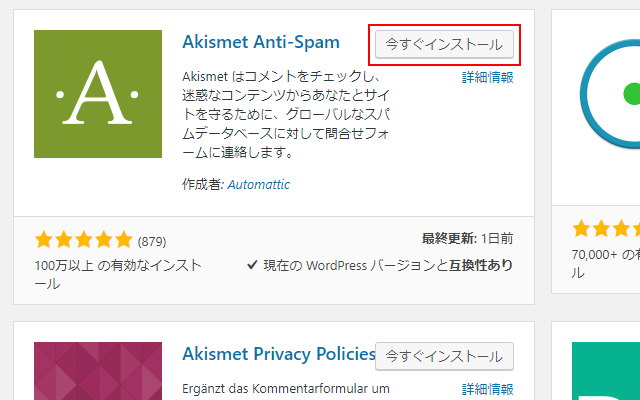Open the Akismet Privacy Policies title link
This screenshot has height=400, width=640.
click(x=277, y=355)
